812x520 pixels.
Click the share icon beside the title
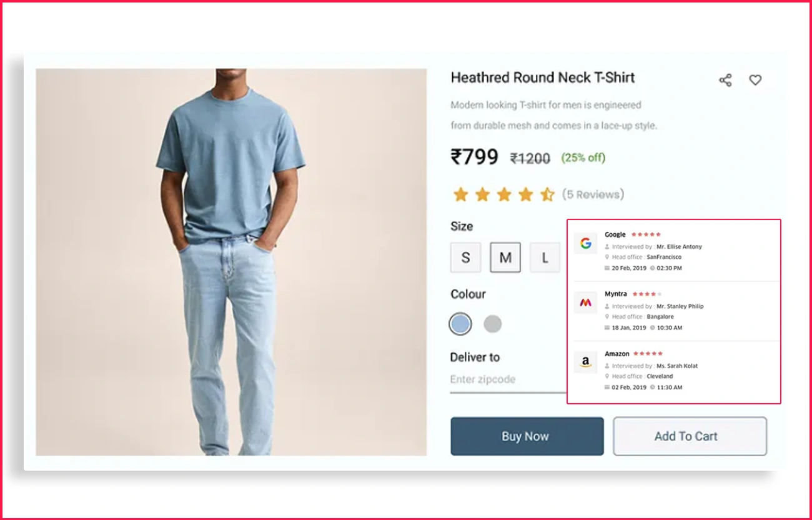(725, 80)
